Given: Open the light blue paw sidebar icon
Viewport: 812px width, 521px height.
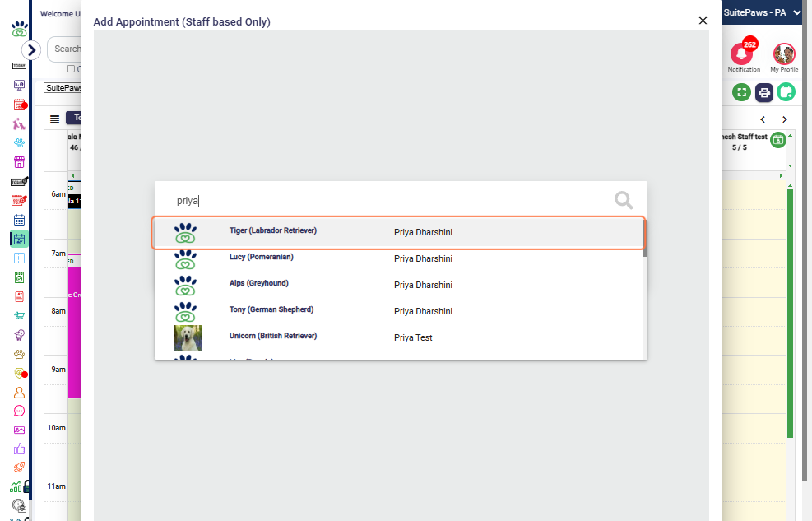Looking at the screenshot, I should tap(19, 143).
